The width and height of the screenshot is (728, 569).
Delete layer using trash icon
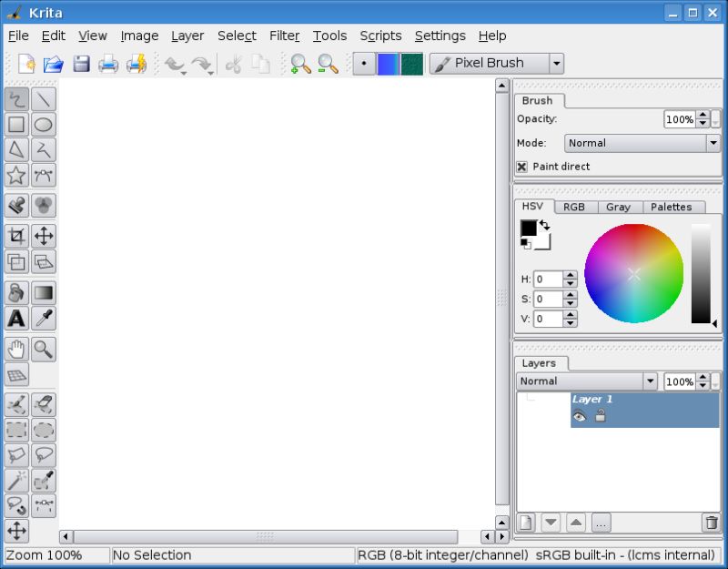(710, 523)
